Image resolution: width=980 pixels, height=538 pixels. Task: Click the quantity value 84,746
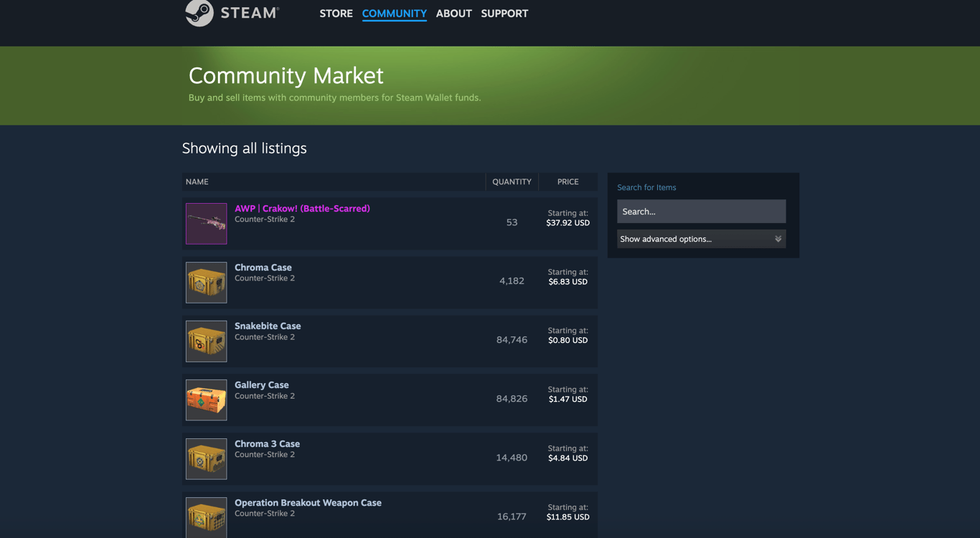coord(512,340)
